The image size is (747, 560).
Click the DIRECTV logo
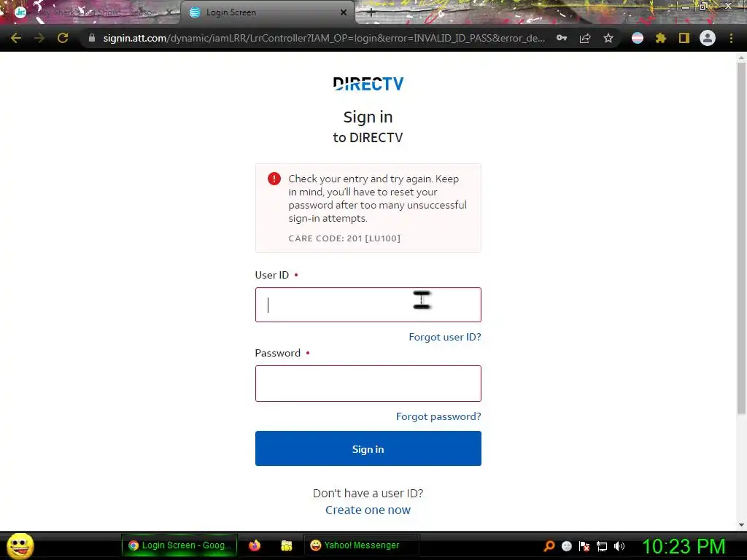(368, 84)
